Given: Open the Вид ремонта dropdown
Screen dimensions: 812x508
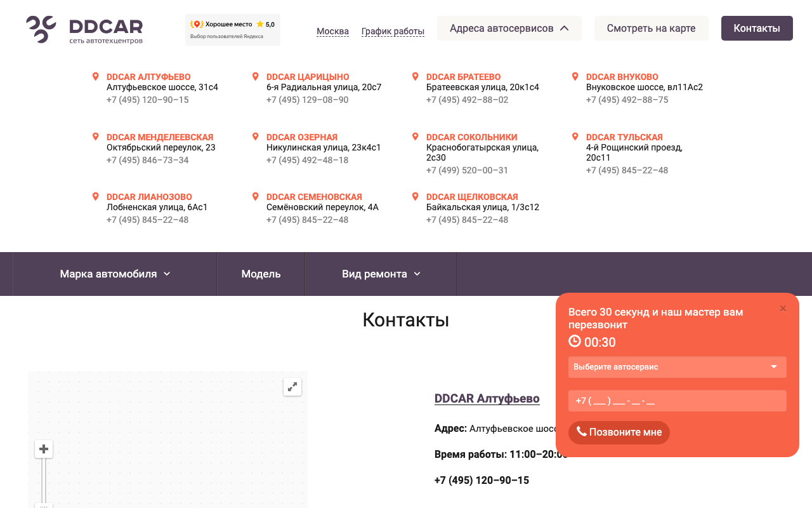Looking at the screenshot, I should point(381,274).
